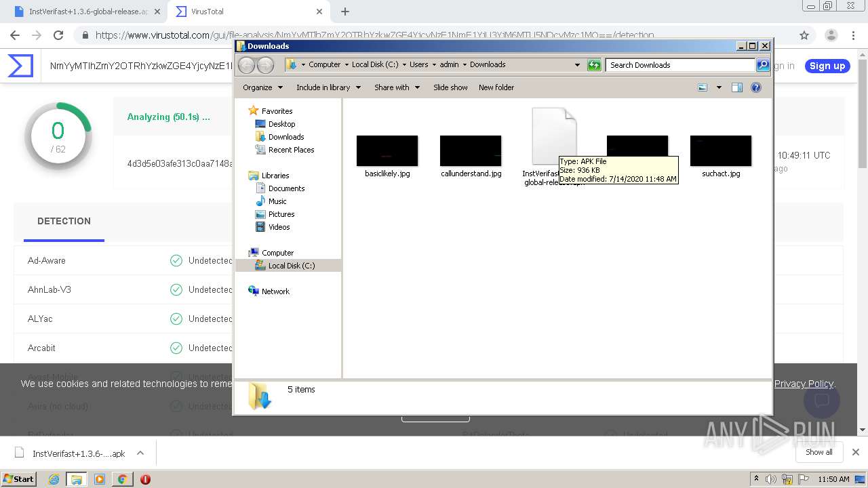868x488 pixels.
Task: Click the Sign up button
Action: pos(827,66)
